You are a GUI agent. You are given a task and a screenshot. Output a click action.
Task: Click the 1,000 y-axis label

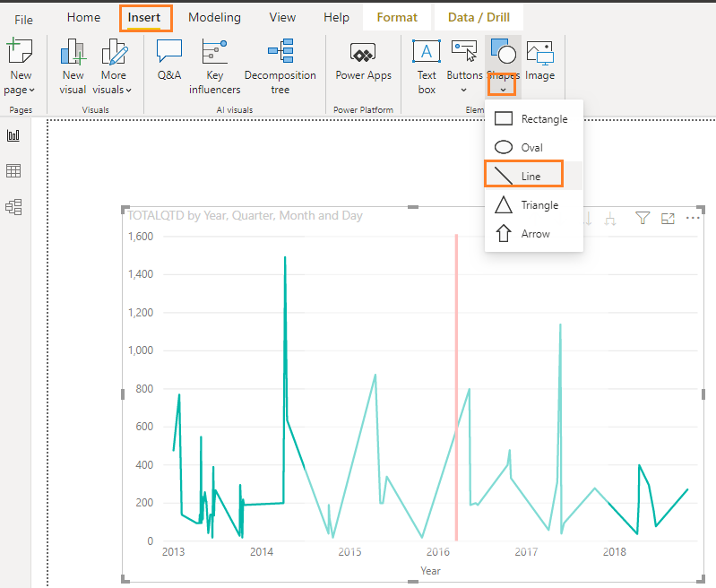point(141,350)
